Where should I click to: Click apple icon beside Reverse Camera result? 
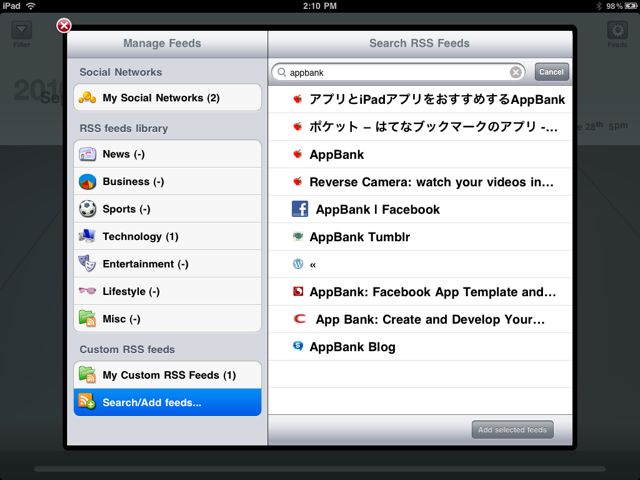pos(298,181)
